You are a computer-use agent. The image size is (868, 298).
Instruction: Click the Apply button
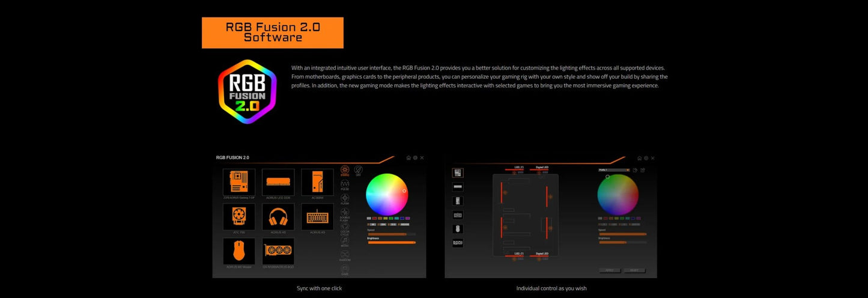click(x=610, y=270)
